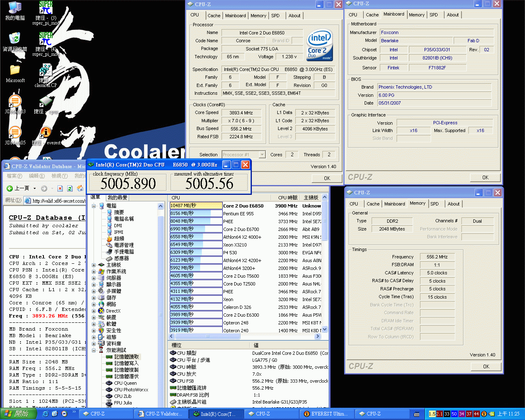Select the 3DMark05 desktop shortcut
Viewport: 525px width, 420px height.
coord(15,135)
